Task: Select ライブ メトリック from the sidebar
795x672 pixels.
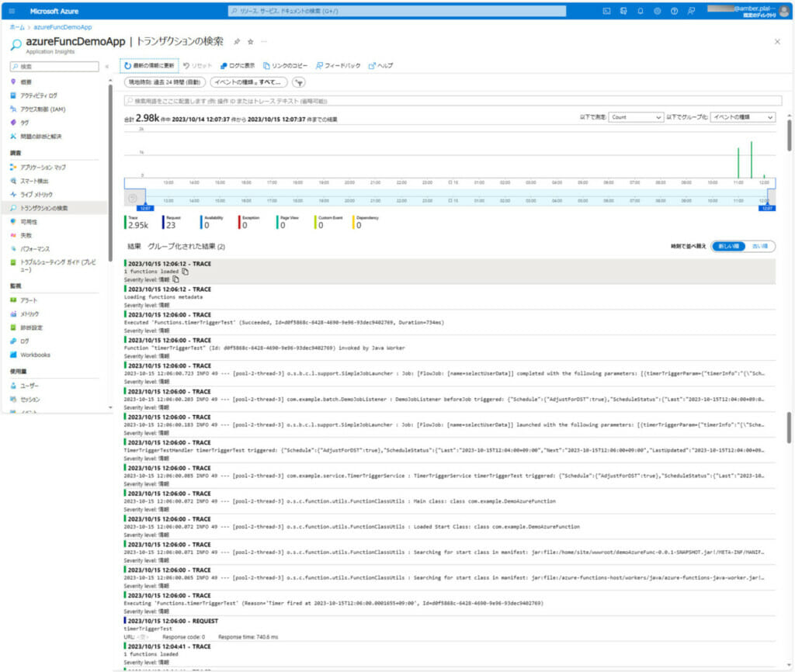Action: coord(36,192)
